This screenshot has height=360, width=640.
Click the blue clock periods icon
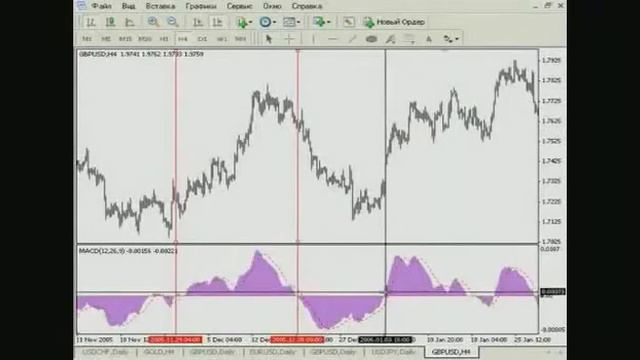(x=265, y=22)
